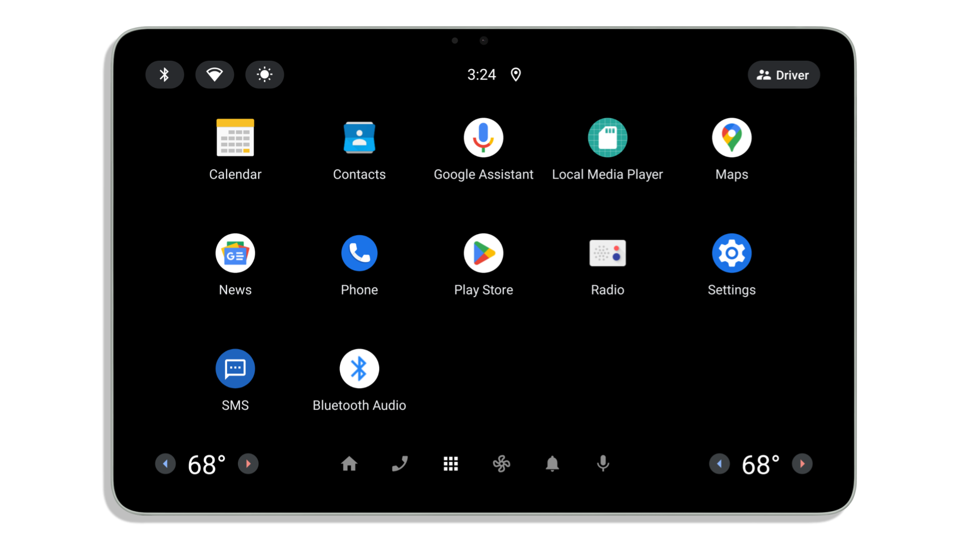Open Phone dialer app
The width and height of the screenshot is (980, 551).
359,253
